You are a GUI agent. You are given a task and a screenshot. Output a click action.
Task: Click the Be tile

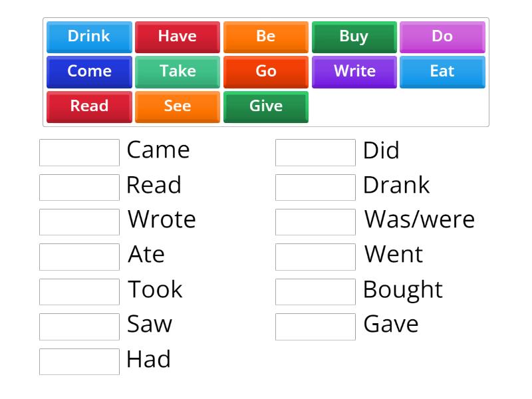pyautogui.click(x=265, y=37)
